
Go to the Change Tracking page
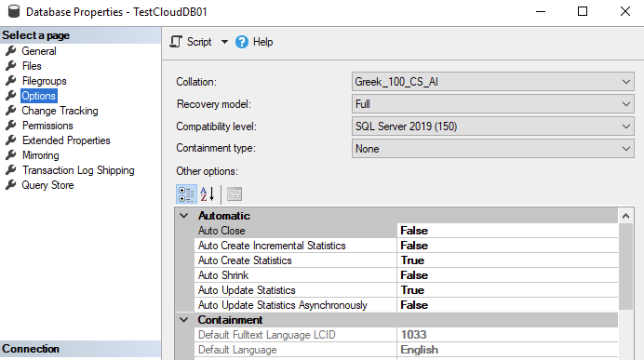(x=60, y=111)
